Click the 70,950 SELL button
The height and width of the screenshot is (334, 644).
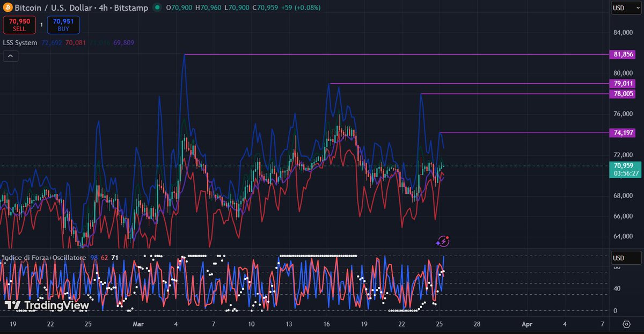tap(19, 25)
